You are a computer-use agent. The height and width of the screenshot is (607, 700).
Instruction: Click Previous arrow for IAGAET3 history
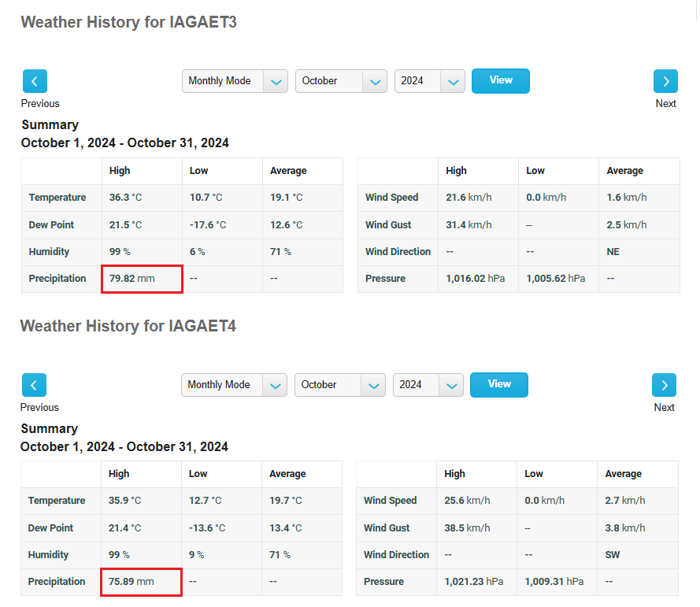(x=35, y=81)
